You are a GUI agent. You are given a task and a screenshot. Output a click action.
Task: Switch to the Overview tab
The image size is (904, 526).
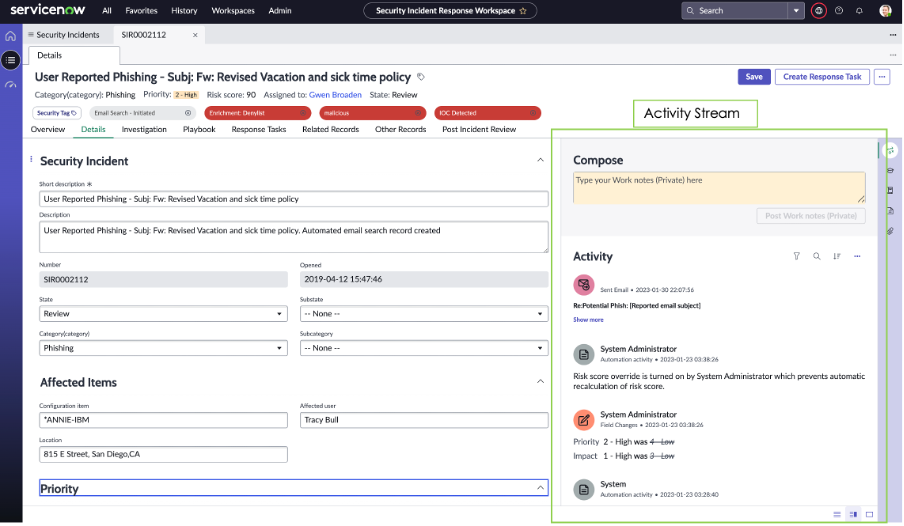(48, 129)
